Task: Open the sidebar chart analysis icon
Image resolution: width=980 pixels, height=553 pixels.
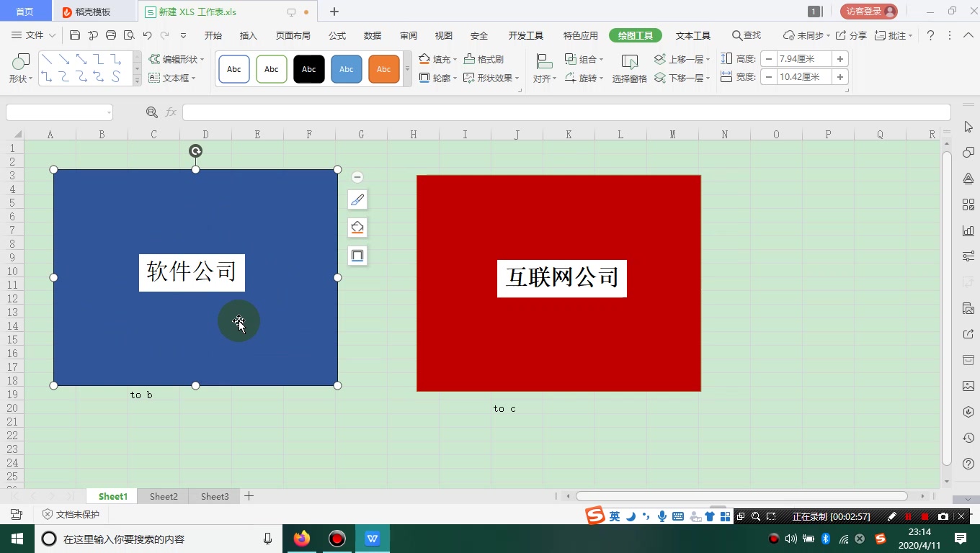Action: tap(968, 231)
